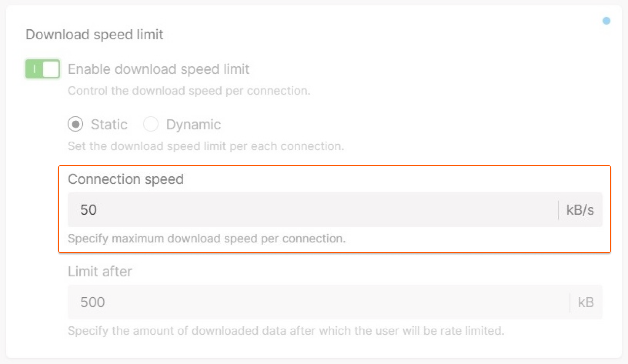This screenshot has width=628, height=364.
Task: Click the Static radio circle
Action: (x=75, y=124)
